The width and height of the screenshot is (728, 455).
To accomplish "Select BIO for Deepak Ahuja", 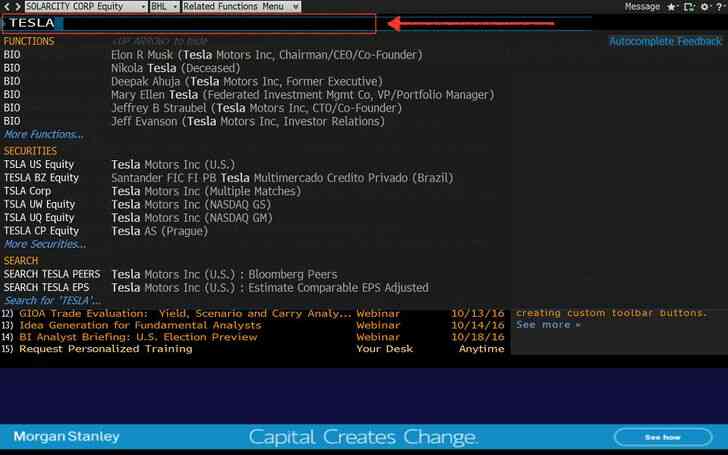I will pos(193,82).
